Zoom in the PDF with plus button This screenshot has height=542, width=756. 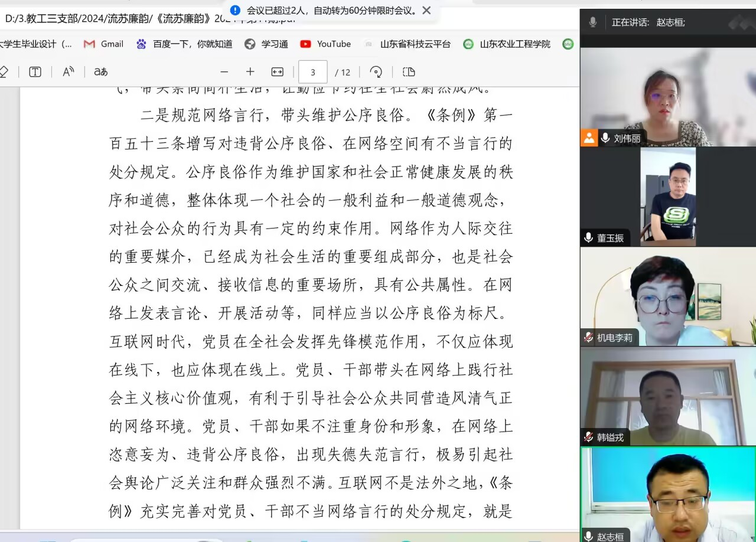pyautogui.click(x=250, y=72)
